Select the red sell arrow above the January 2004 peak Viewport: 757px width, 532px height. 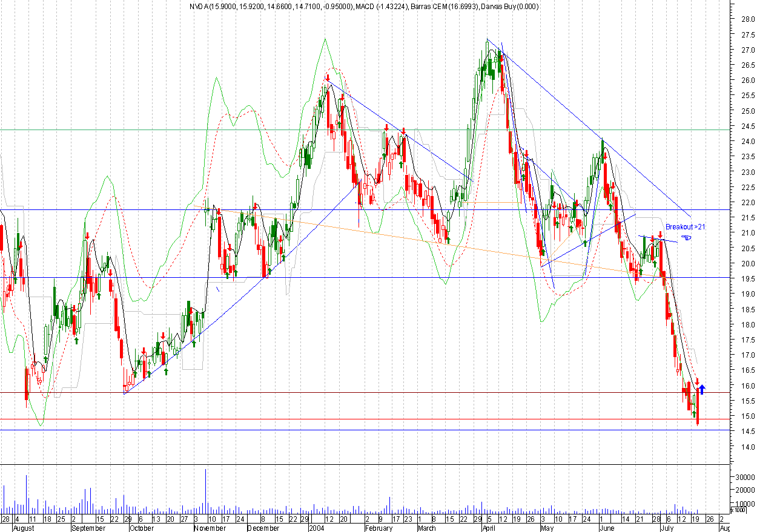[x=328, y=77]
